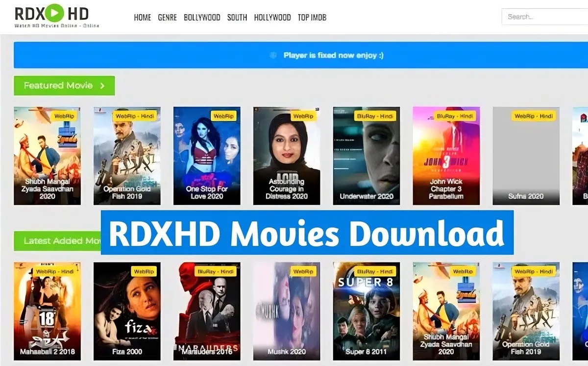This screenshot has height=366, width=588.
Task: Click the BluRay - Hindi badge on John Wick
Action: click(x=455, y=116)
